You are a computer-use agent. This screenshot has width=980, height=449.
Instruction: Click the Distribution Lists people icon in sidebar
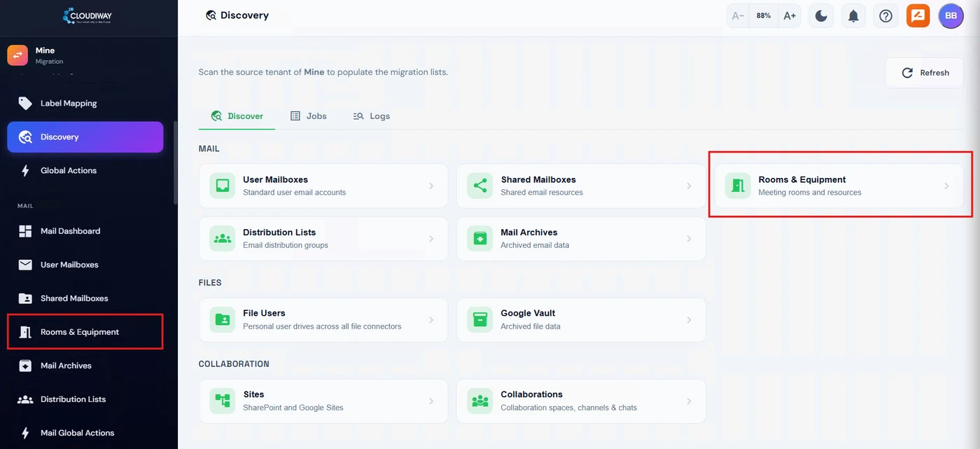tap(25, 399)
